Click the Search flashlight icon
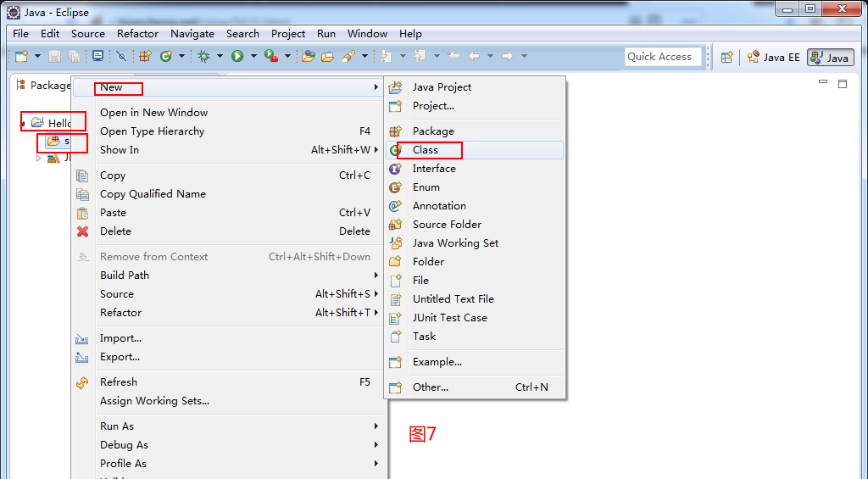The image size is (868, 479). (348, 56)
